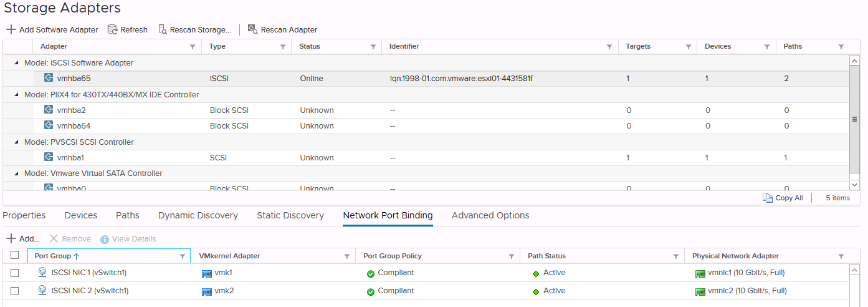Click the vmhba0 adapter row name
Image resolution: width=868 pixels, height=307 pixels.
tap(72, 188)
